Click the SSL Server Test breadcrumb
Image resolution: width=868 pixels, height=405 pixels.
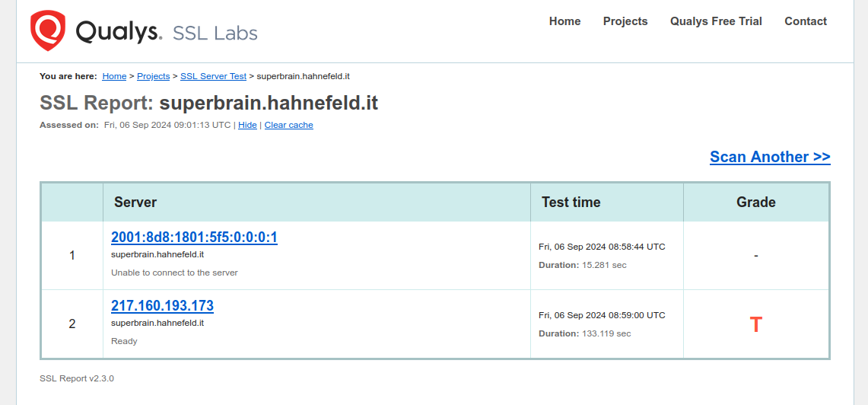click(213, 76)
